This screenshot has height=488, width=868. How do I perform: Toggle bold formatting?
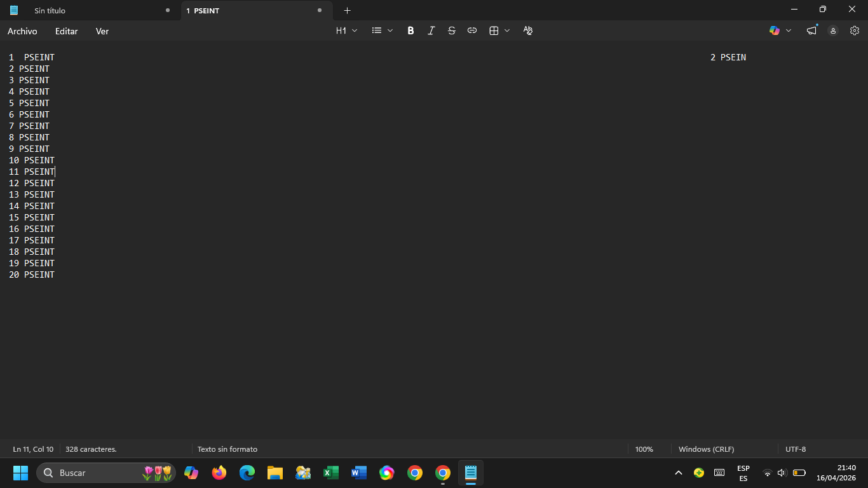[410, 30]
